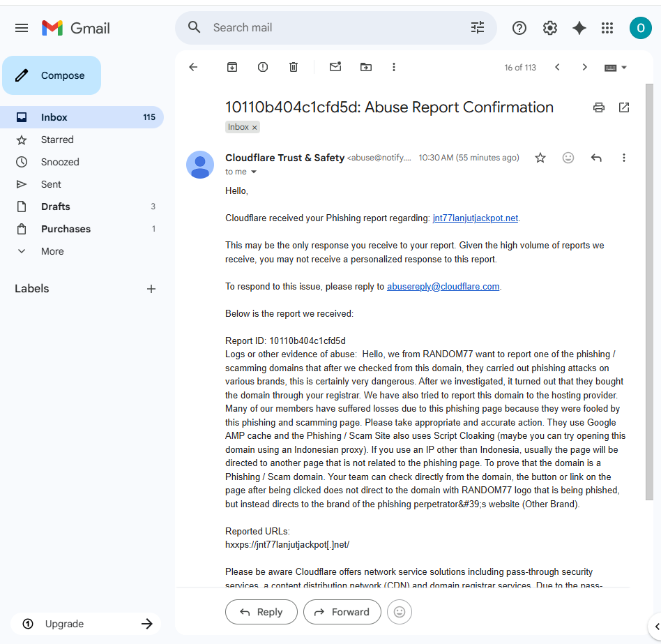Open Settings gear icon
Viewport: 661px width, 644px height.
(549, 28)
